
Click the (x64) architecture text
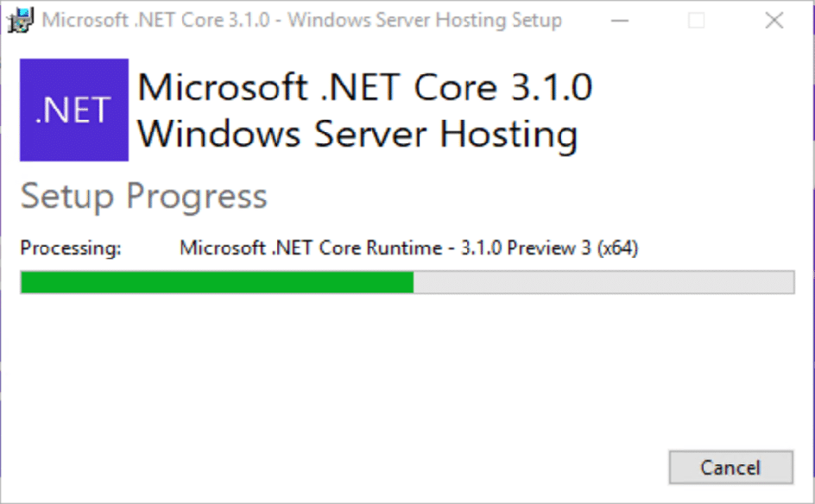click(x=617, y=249)
